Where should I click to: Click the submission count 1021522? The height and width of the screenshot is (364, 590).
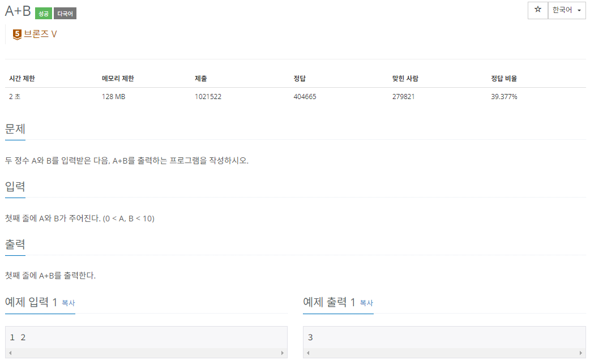click(x=208, y=97)
